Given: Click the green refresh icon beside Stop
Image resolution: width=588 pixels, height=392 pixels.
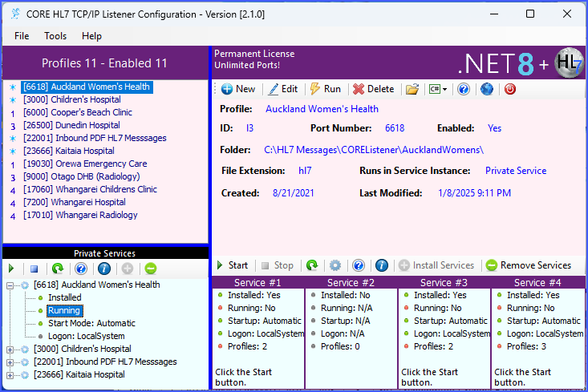Looking at the screenshot, I should coord(312,265).
